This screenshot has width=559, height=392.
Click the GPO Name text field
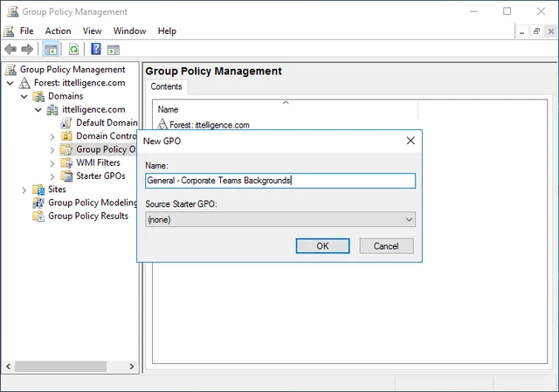pyautogui.click(x=280, y=181)
